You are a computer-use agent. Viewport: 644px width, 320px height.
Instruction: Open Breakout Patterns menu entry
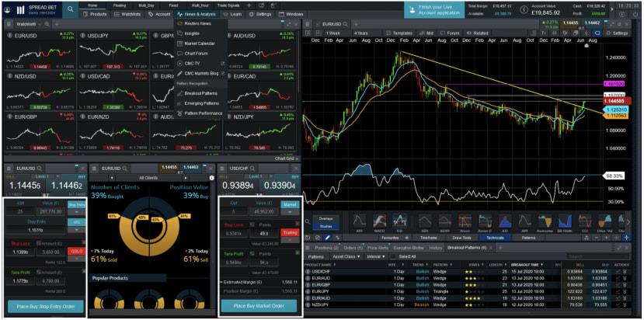[201, 93]
